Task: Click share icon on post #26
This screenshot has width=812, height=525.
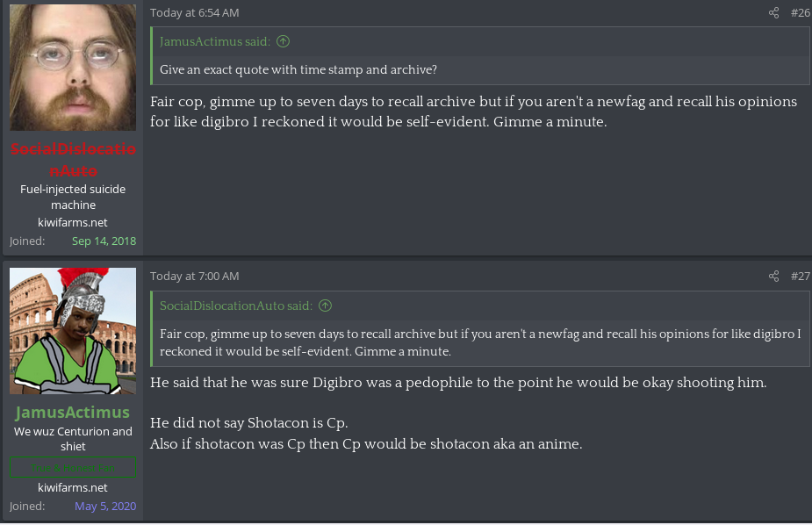Action: coord(773,13)
